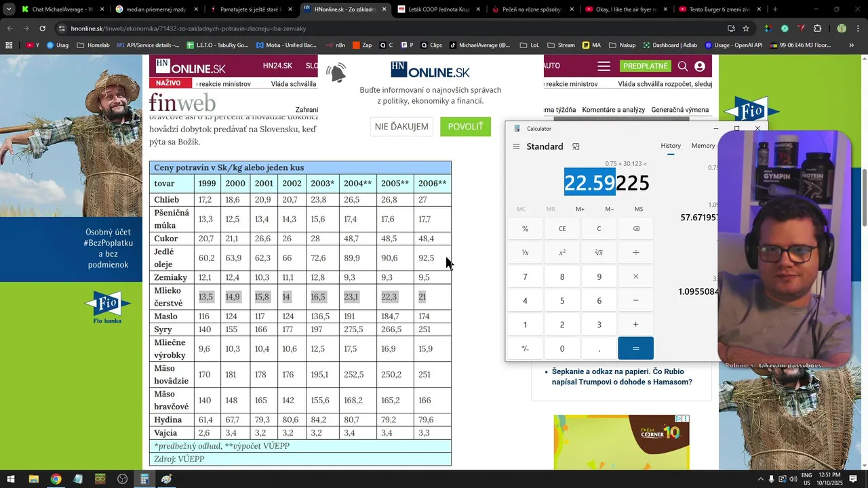Click the minus operator in Calculator
The height and width of the screenshot is (488, 868).
click(635, 300)
